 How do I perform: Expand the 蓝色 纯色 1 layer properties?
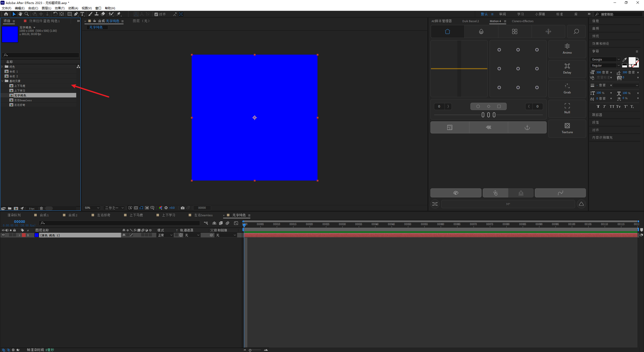click(19, 235)
